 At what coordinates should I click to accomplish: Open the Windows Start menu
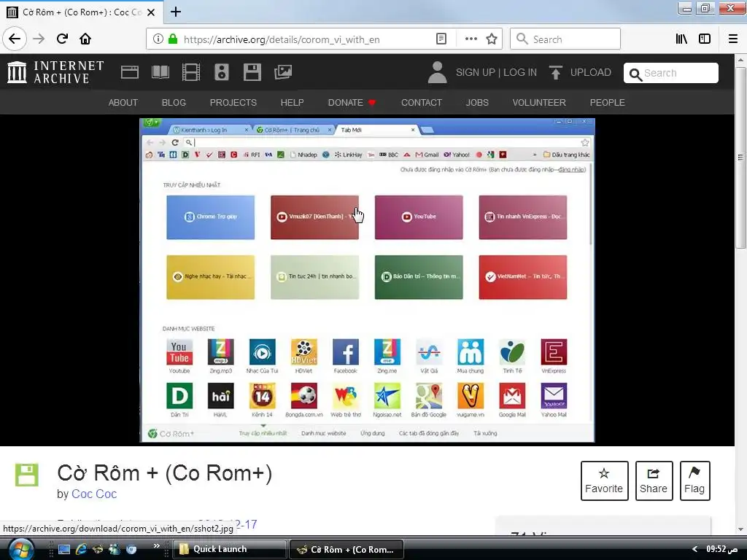click(x=20, y=549)
